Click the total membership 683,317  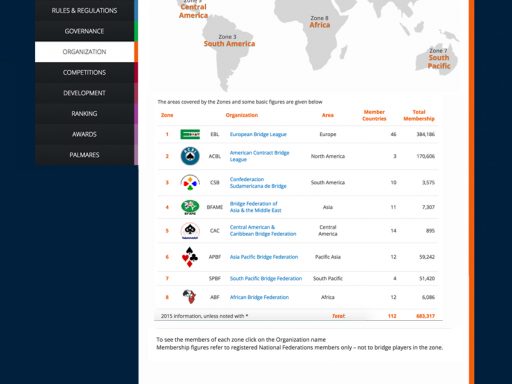[x=426, y=316]
